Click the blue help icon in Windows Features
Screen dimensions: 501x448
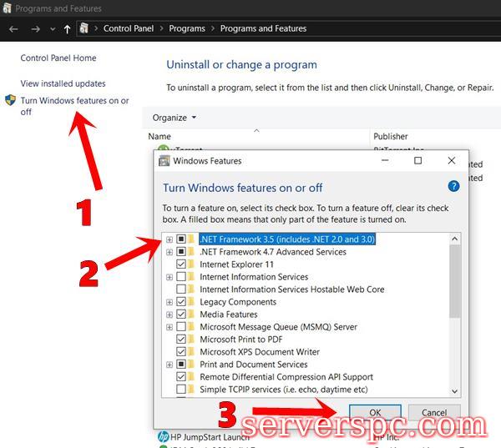coord(453,187)
